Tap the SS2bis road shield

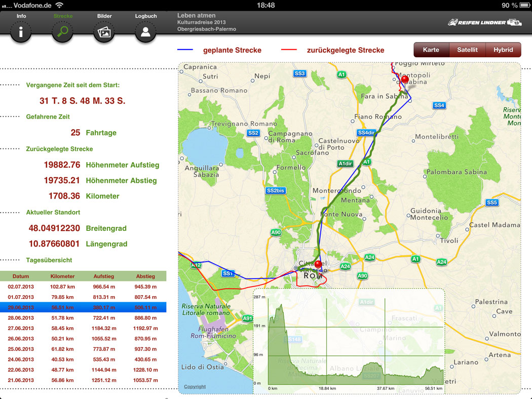(x=275, y=190)
